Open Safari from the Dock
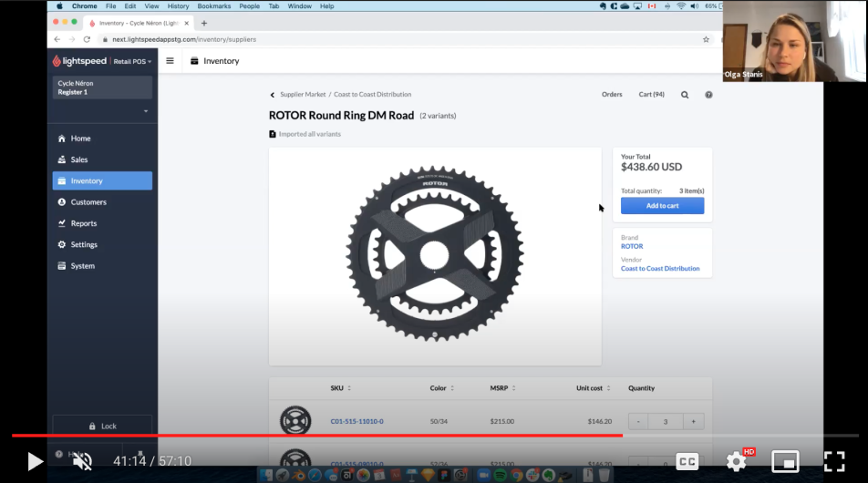The image size is (868, 483). pyautogui.click(x=315, y=475)
